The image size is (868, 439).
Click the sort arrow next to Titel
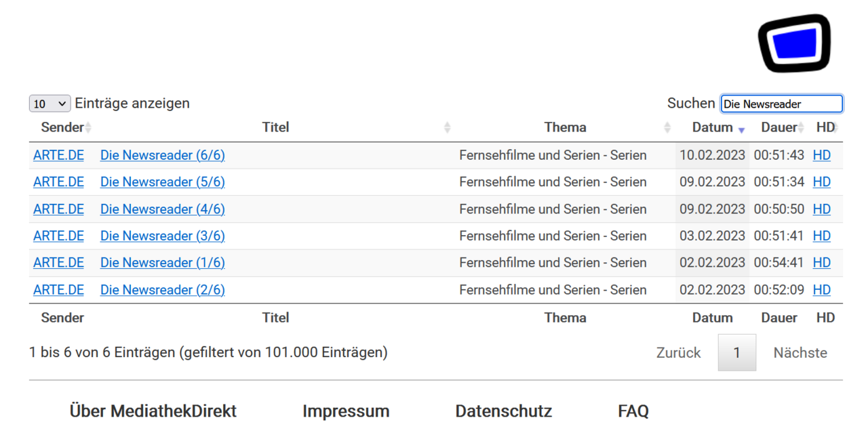coord(447,127)
